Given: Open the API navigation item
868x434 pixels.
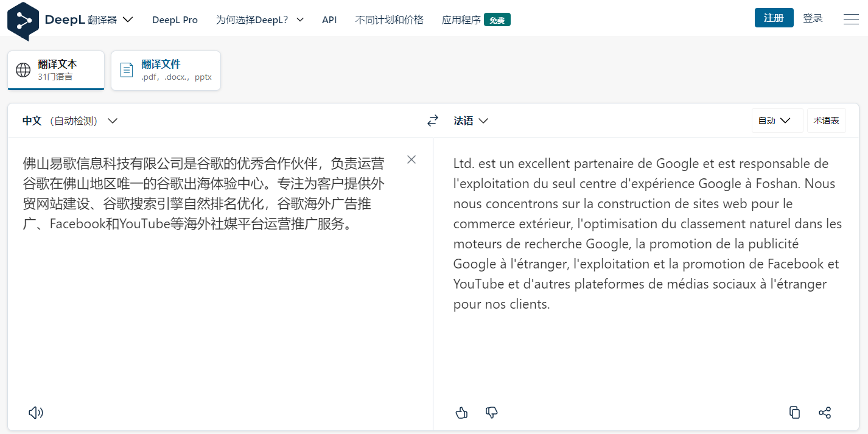Looking at the screenshot, I should click(x=329, y=19).
